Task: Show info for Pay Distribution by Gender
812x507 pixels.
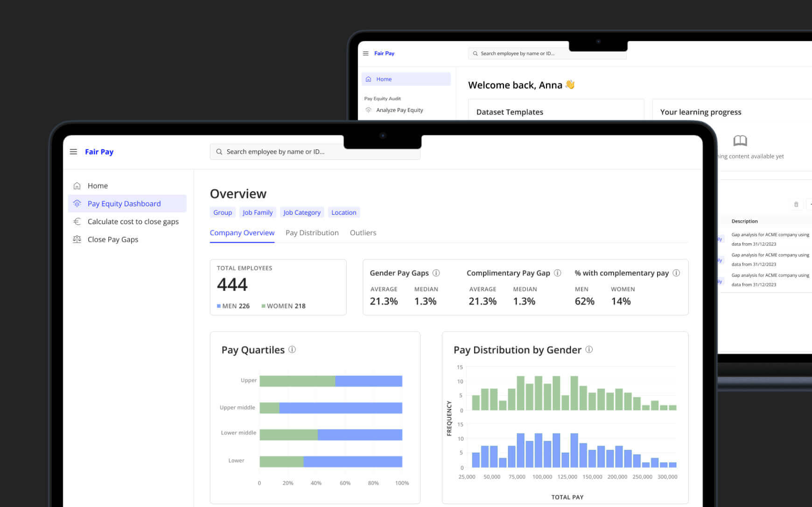Action: coord(589,350)
